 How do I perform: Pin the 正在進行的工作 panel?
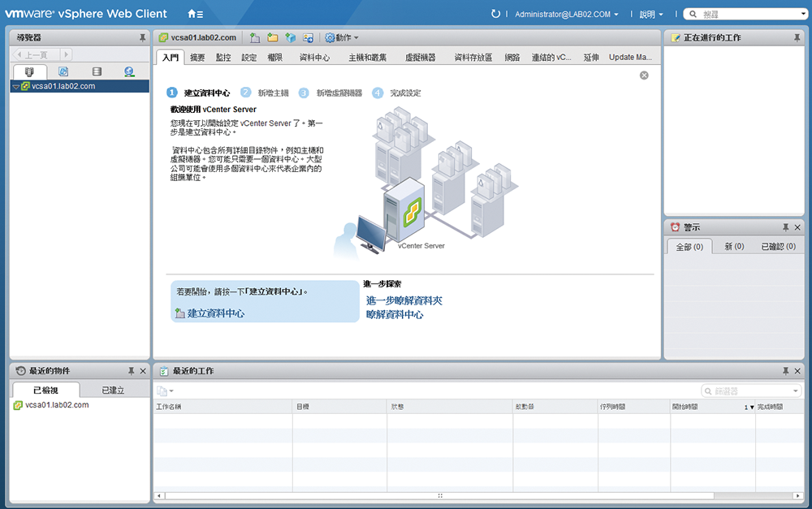(797, 38)
